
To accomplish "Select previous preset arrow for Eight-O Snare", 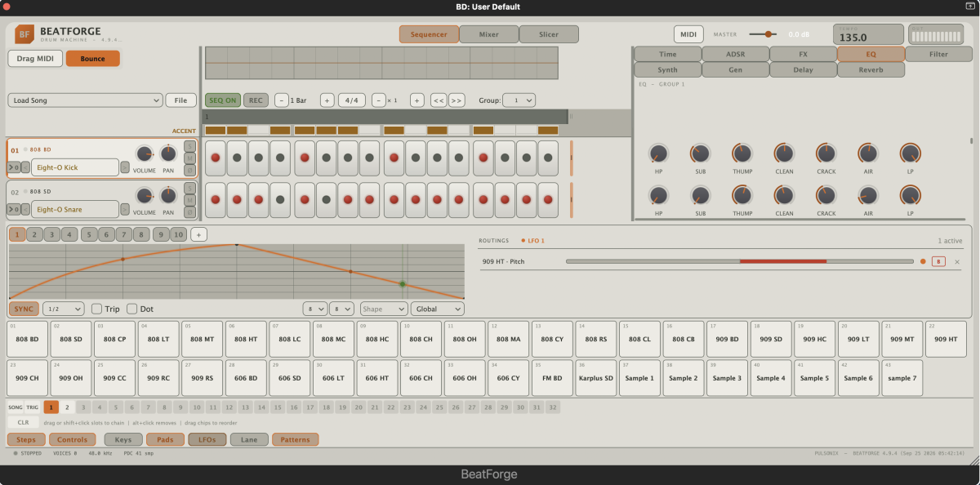I will tap(25, 209).
